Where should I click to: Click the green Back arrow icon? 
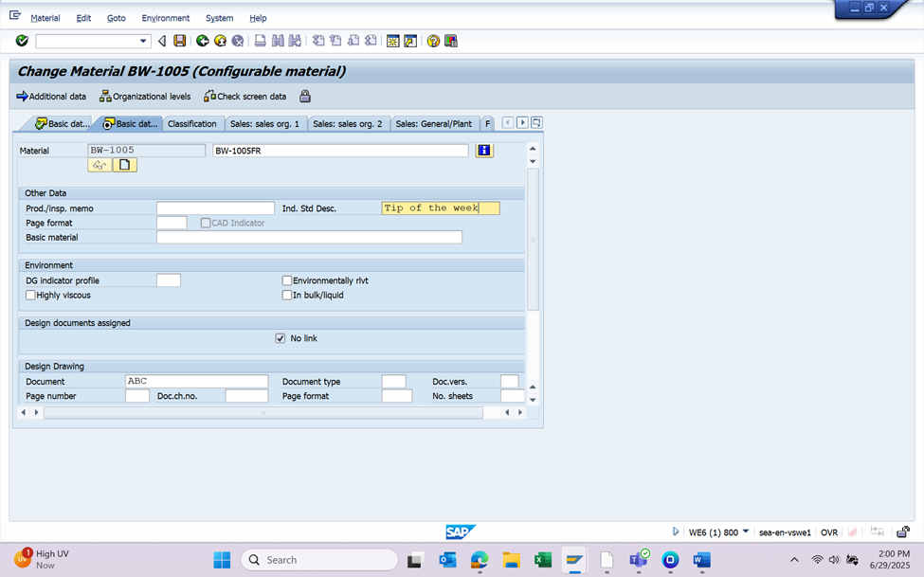click(202, 41)
